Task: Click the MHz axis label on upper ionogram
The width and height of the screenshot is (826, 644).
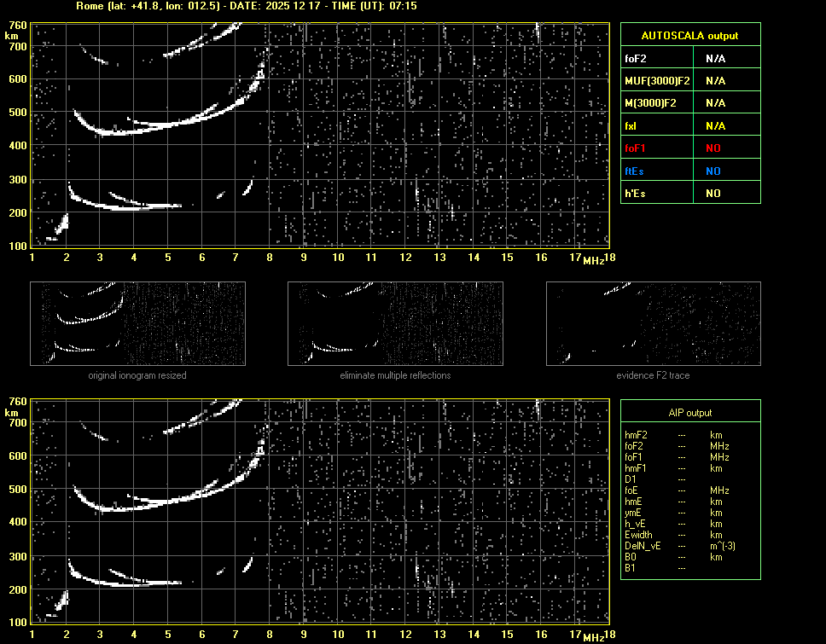Action: pos(594,260)
